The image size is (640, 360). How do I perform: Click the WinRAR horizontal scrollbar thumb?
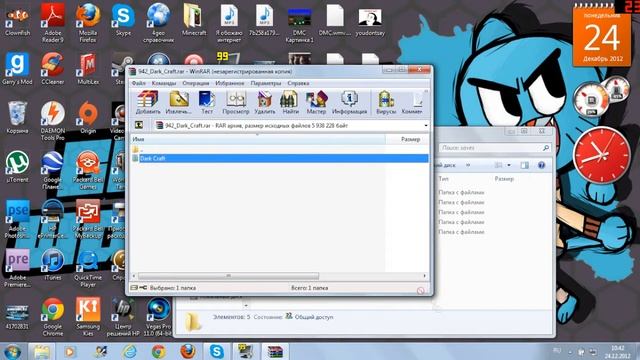[x=229, y=276]
